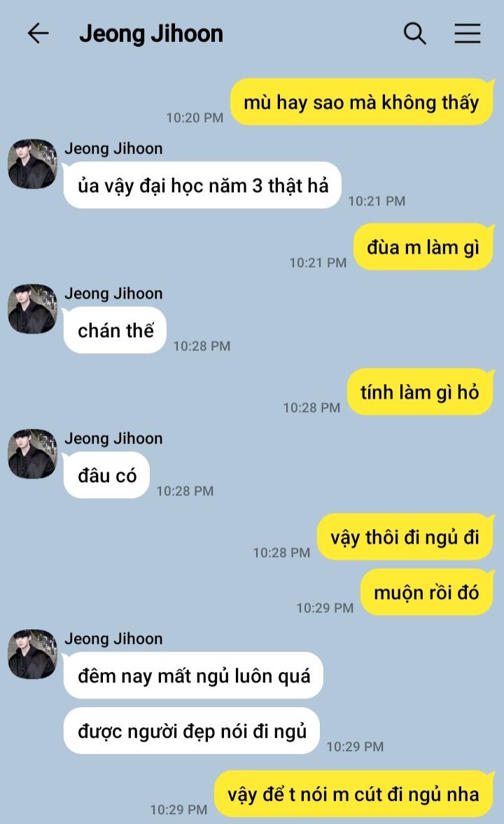Tap the back arrow icon
This screenshot has height=824, width=504.
[38, 33]
